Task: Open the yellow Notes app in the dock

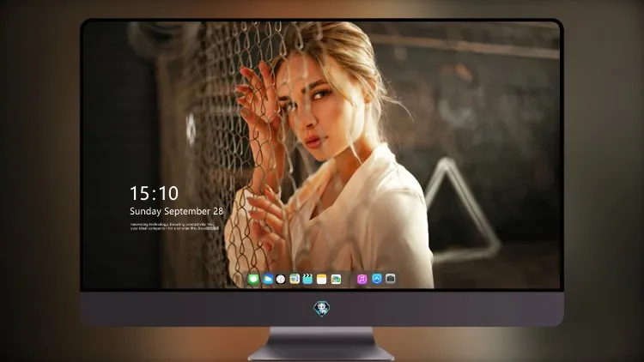Action: [x=322, y=280]
